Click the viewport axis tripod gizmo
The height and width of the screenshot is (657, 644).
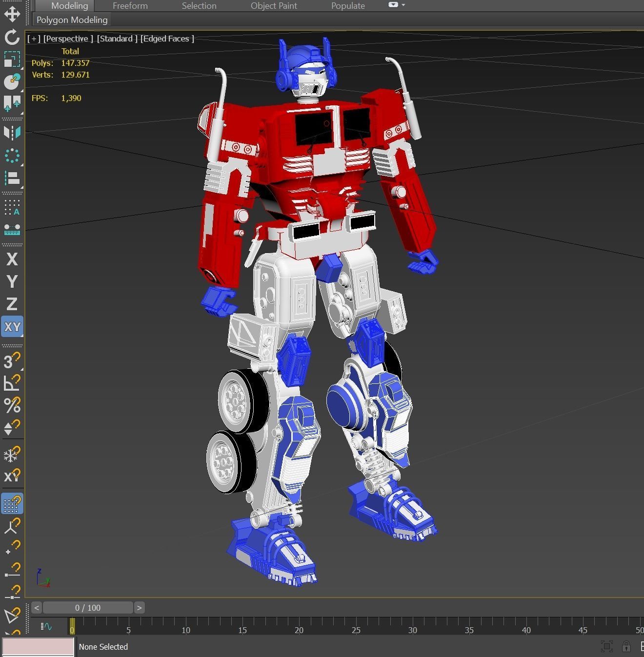(43, 577)
